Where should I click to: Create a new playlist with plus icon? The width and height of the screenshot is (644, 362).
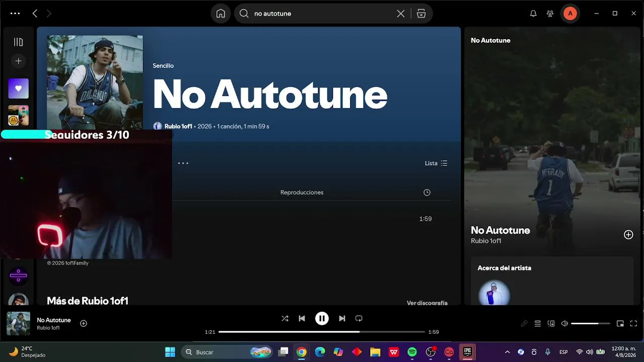click(18, 61)
